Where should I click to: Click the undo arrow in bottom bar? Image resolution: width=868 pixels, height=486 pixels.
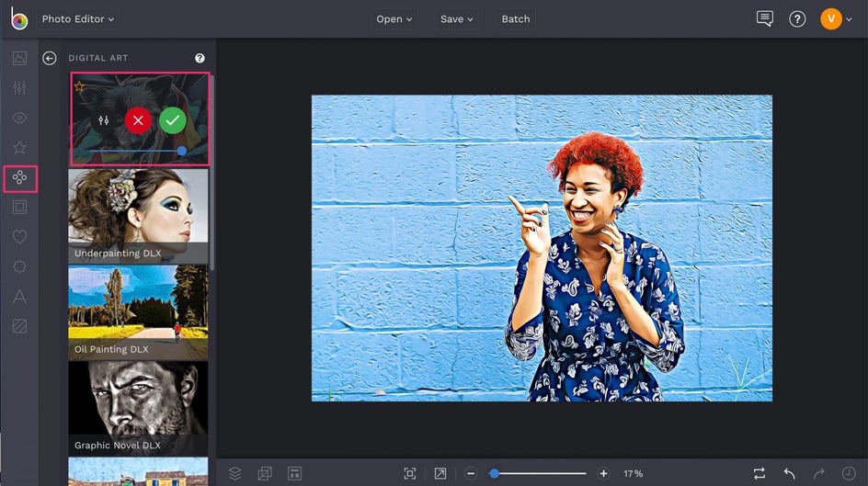(x=789, y=473)
